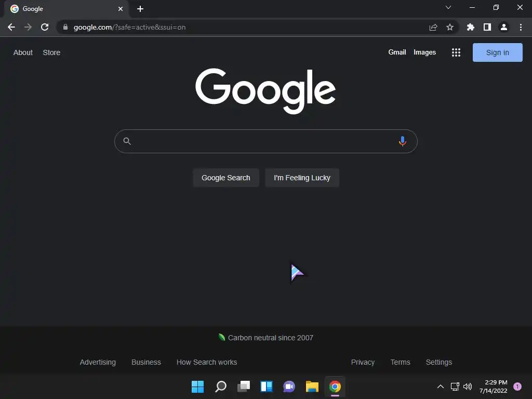This screenshot has width=532, height=399.
Task: Open the volume tray icon
Action: coord(468,387)
